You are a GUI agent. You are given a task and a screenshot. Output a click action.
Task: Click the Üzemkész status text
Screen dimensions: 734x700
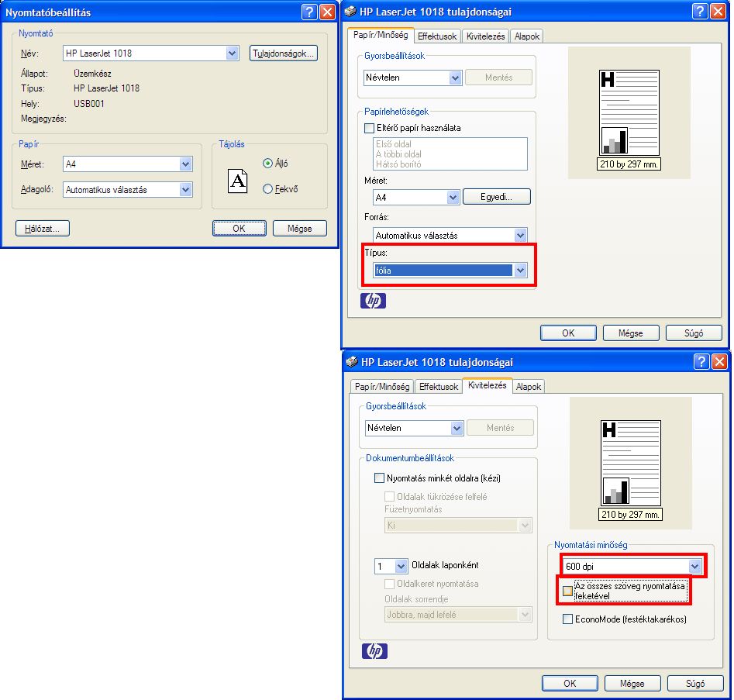click(93, 74)
